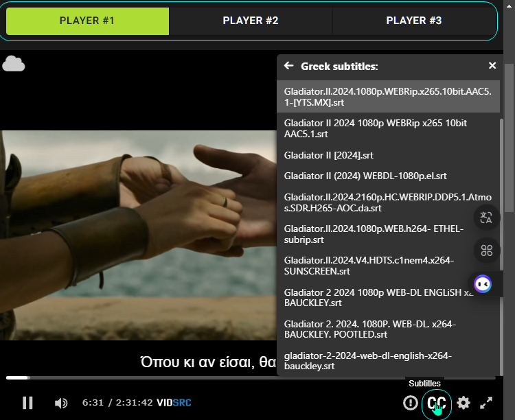Click the cloud icon on the video
Image resolution: width=515 pixels, height=420 pixels.
(x=14, y=64)
